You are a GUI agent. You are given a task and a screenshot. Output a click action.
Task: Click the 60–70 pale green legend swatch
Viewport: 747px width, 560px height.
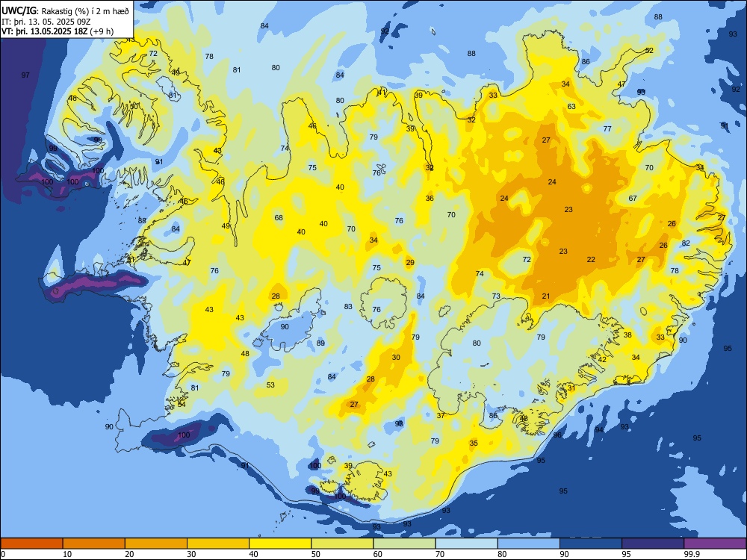click(404, 544)
